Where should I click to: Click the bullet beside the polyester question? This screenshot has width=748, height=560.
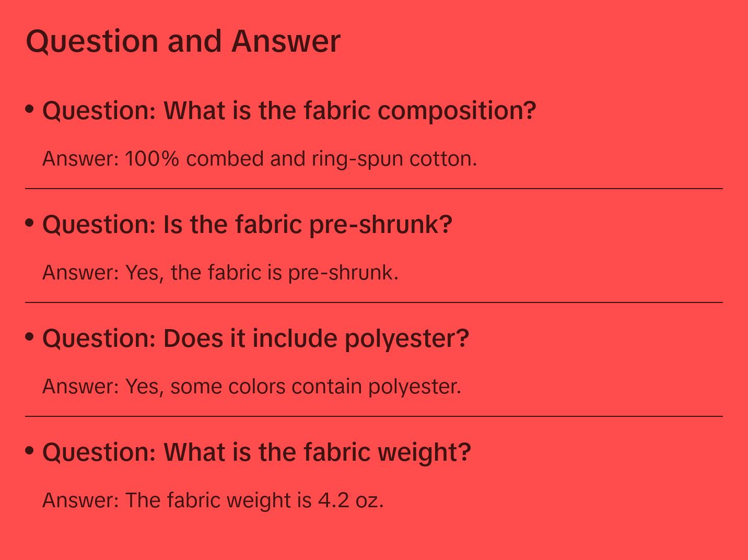[30, 337]
